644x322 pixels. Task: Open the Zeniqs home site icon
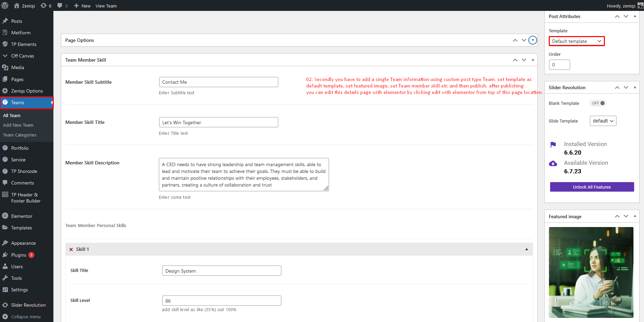pyautogui.click(x=17, y=5)
